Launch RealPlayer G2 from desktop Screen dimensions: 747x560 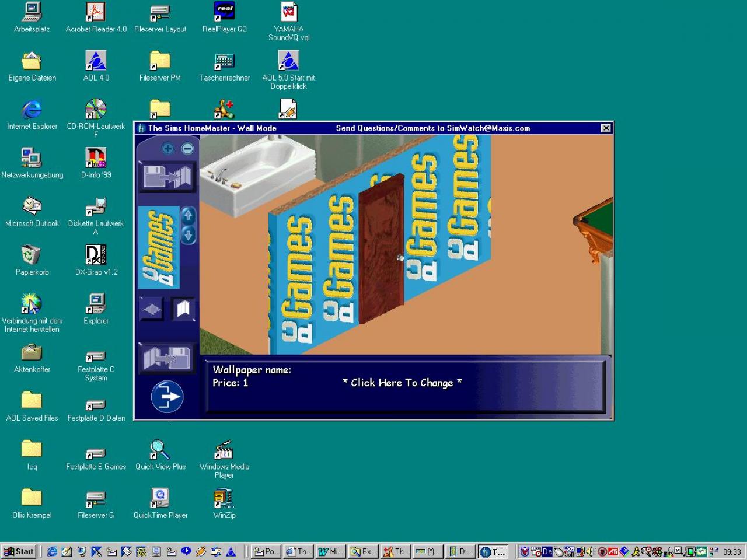(x=224, y=17)
